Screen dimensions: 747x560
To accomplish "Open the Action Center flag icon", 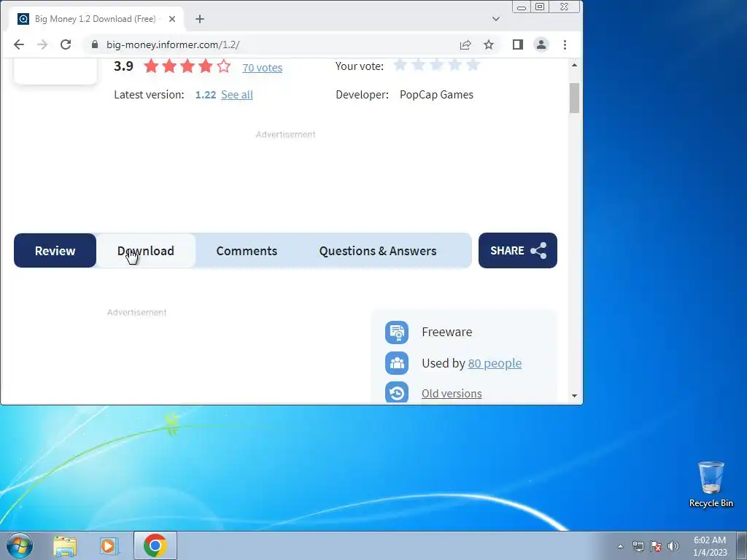I will pyautogui.click(x=656, y=546).
